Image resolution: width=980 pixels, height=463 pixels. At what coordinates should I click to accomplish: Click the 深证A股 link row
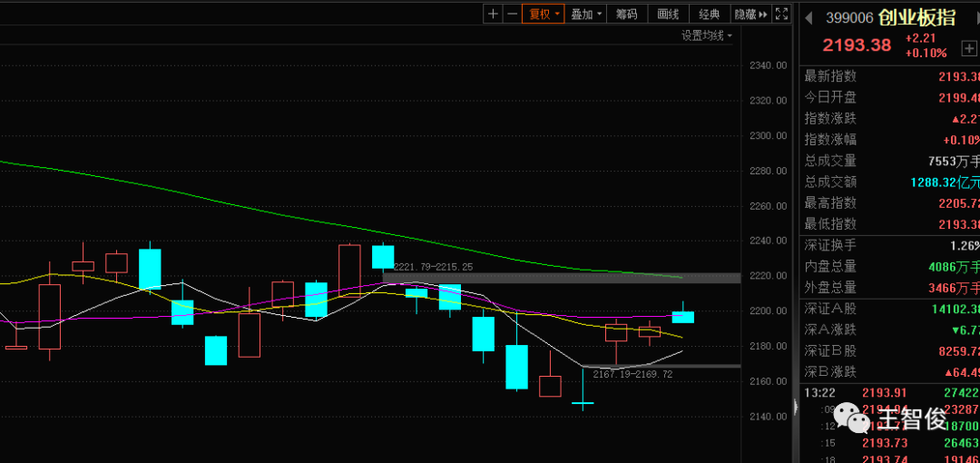point(892,309)
